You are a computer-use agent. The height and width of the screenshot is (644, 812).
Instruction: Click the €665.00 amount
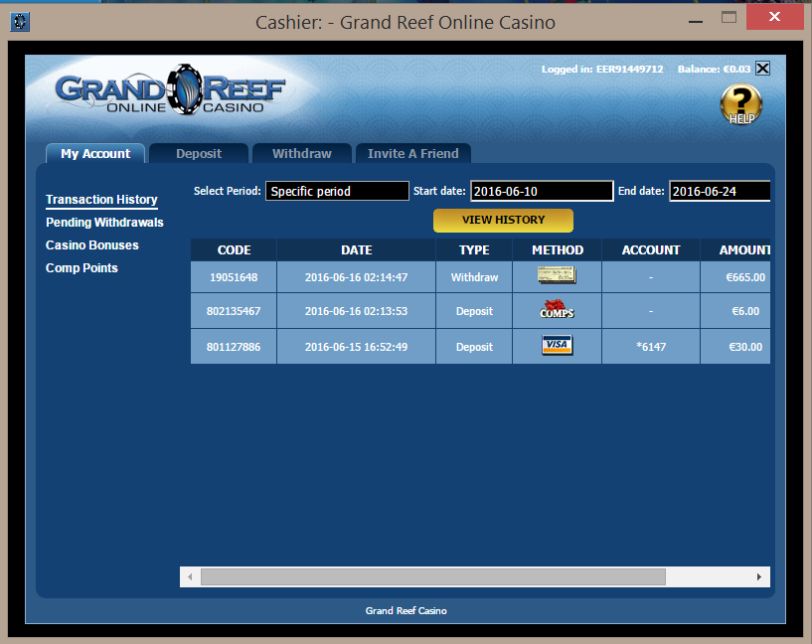[x=745, y=277]
